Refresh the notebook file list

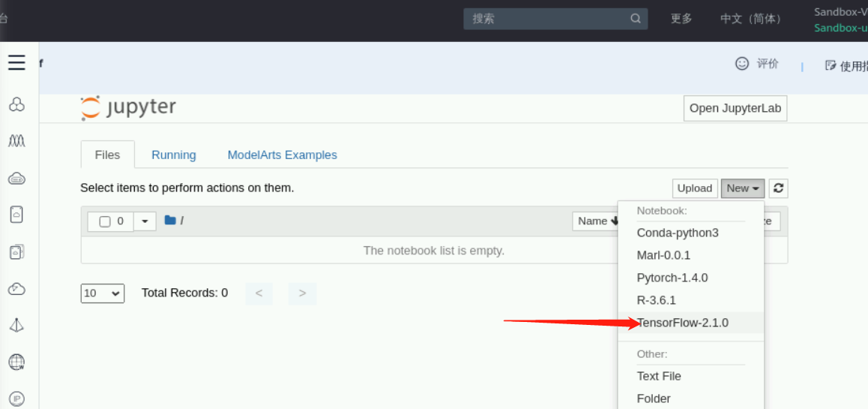tap(778, 188)
